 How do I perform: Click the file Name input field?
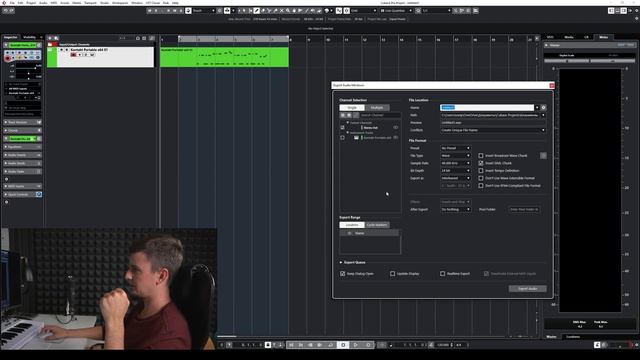pyautogui.click(x=487, y=108)
